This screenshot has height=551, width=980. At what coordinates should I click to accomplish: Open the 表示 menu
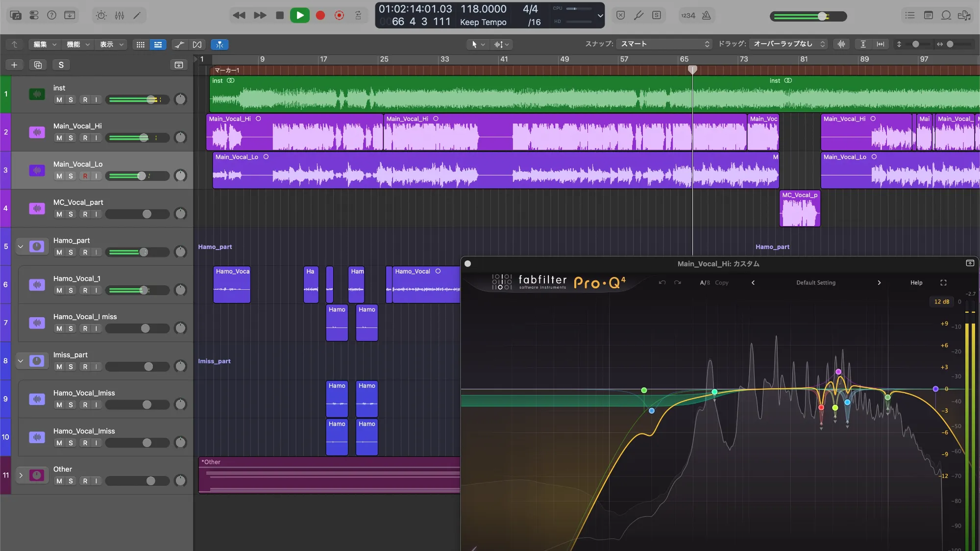111,44
